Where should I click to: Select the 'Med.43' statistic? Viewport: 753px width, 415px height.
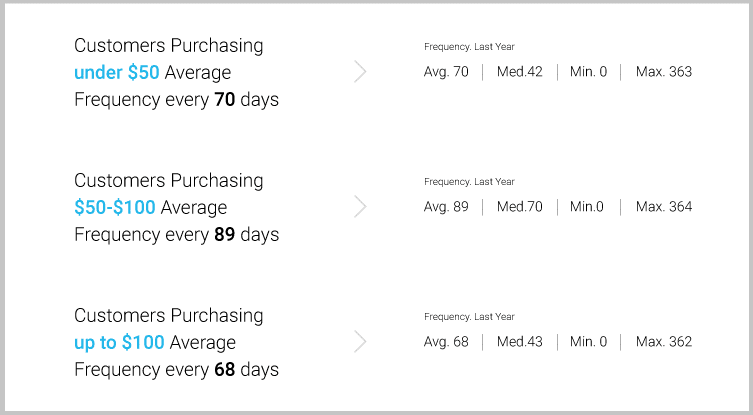520,342
